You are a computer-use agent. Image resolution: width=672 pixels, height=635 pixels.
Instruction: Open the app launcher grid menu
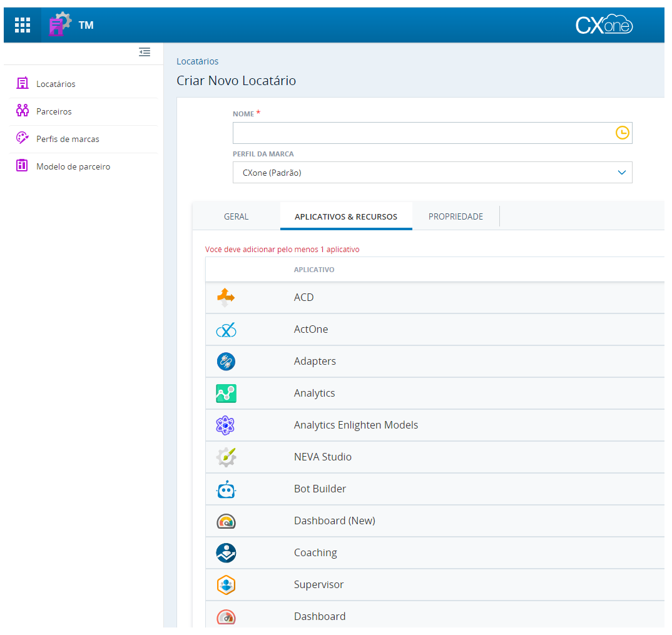pyautogui.click(x=23, y=25)
